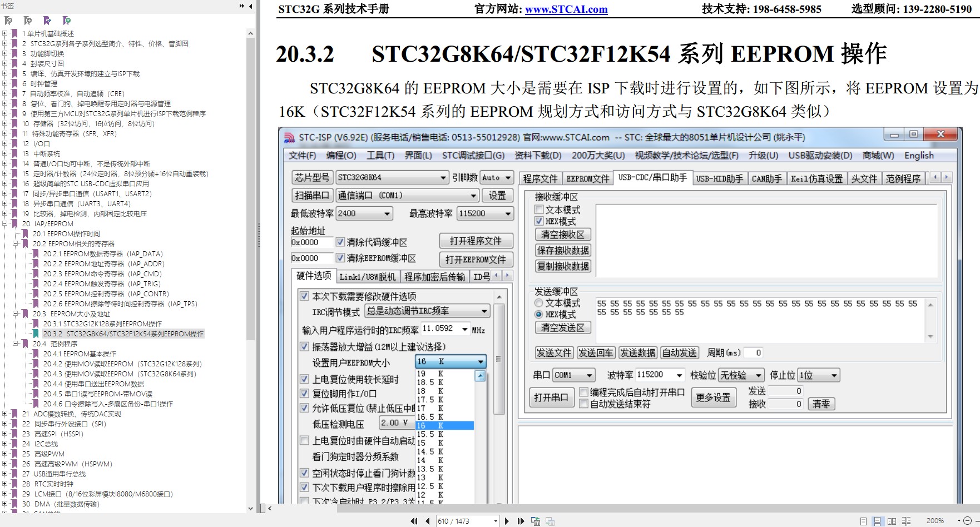
Task: Switch to the CAN助手 tab
Action: [767, 178]
